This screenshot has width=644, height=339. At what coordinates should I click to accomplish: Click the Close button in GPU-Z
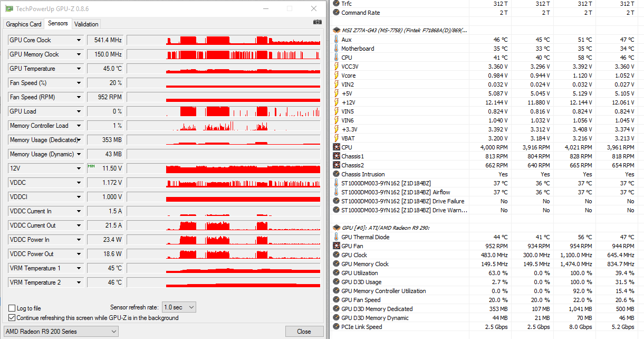coord(304,332)
